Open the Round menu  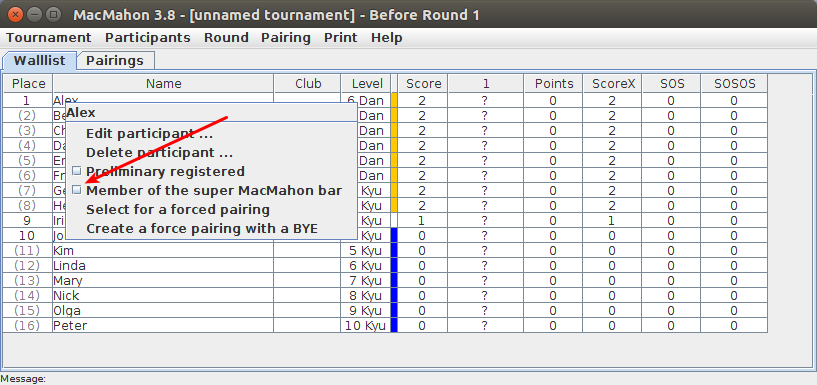pyautogui.click(x=226, y=38)
